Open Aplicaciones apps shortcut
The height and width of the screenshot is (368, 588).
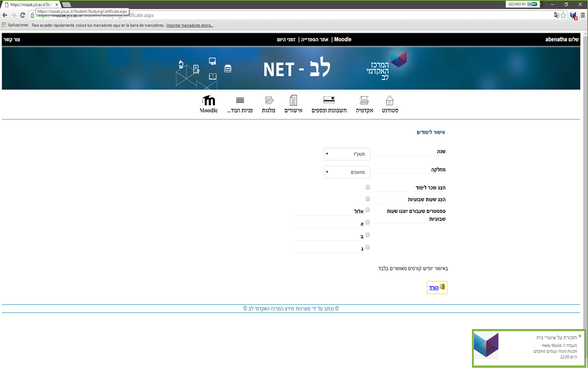15,25
